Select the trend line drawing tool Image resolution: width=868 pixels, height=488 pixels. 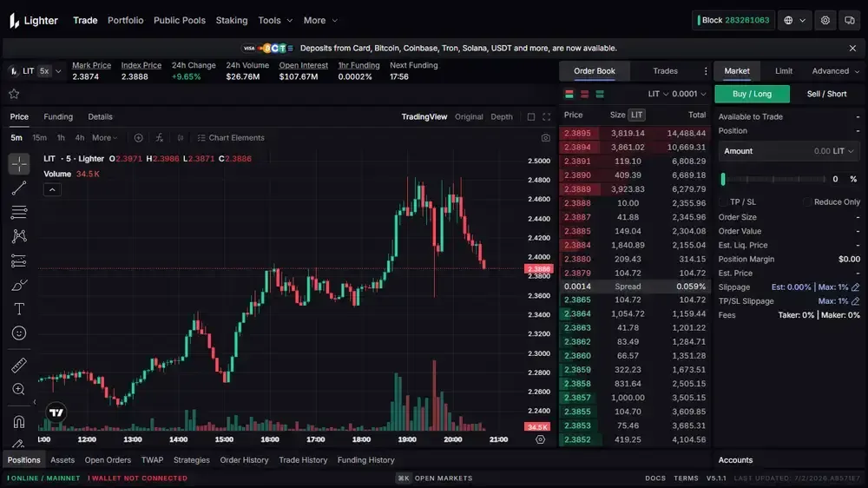coord(19,188)
